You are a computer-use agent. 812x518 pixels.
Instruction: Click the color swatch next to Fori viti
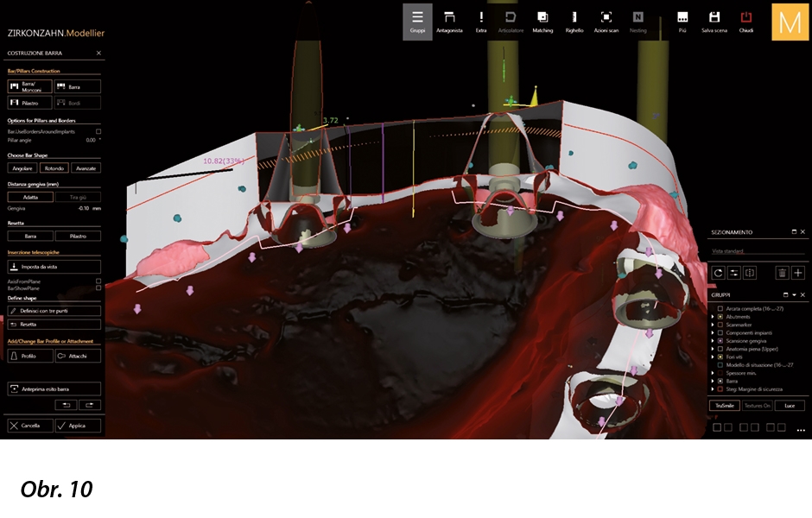coord(720,357)
